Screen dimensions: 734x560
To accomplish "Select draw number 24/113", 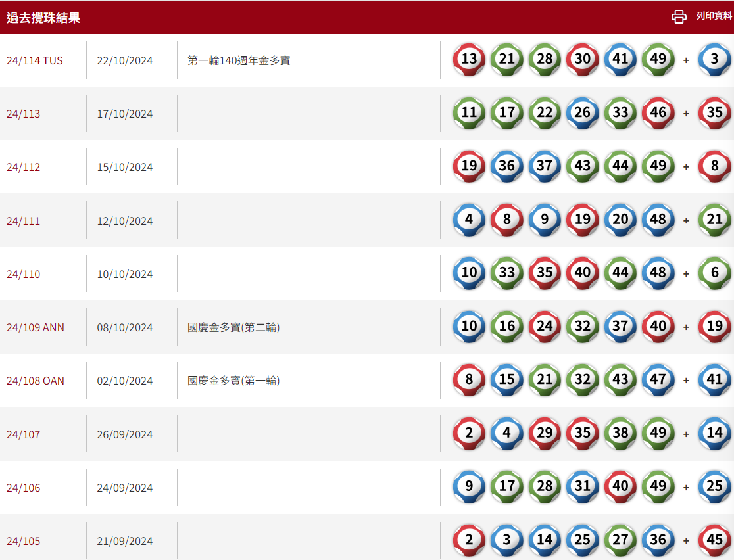I will [x=24, y=114].
